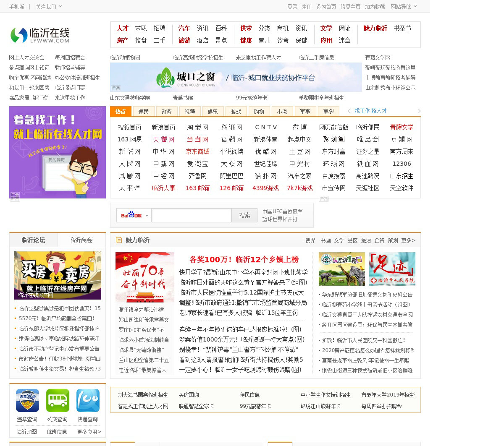The width and height of the screenshot is (504, 446).
Task: Click 更多> in the 魅力临沂 header
Action: pyautogui.click(x=408, y=240)
